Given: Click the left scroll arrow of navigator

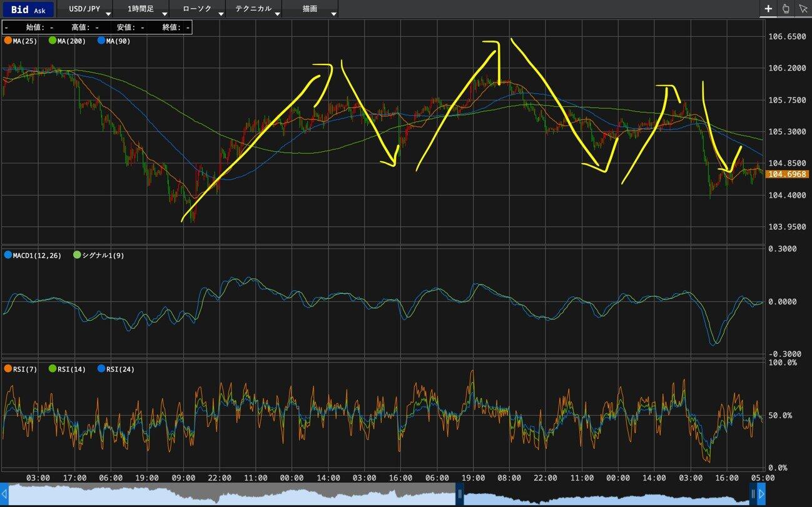Looking at the screenshot, I should click(4, 494).
